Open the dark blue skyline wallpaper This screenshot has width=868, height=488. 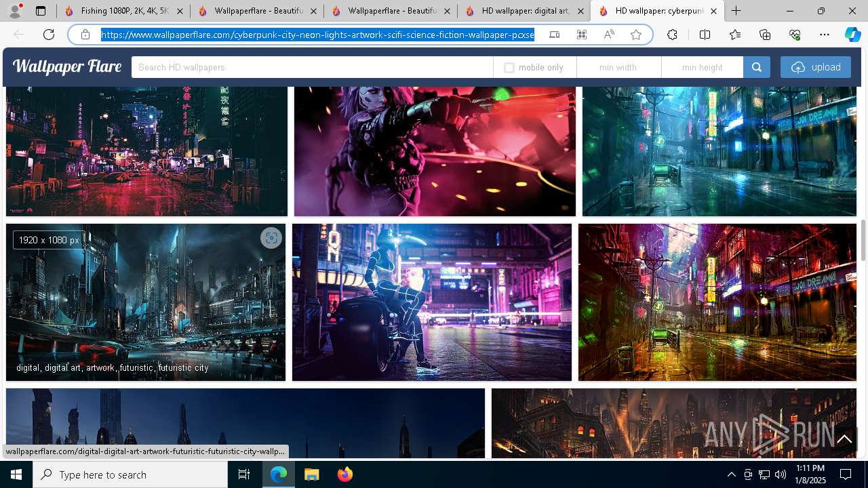[x=245, y=423]
